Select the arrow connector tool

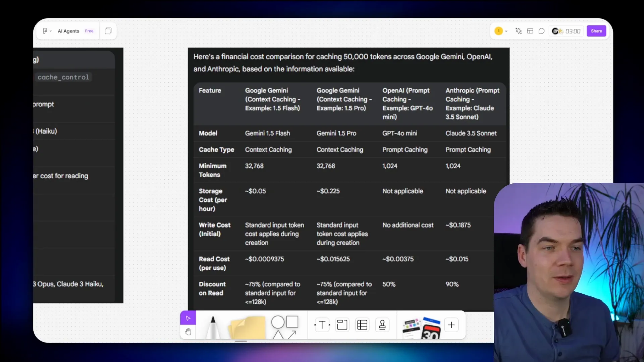point(292,335)
